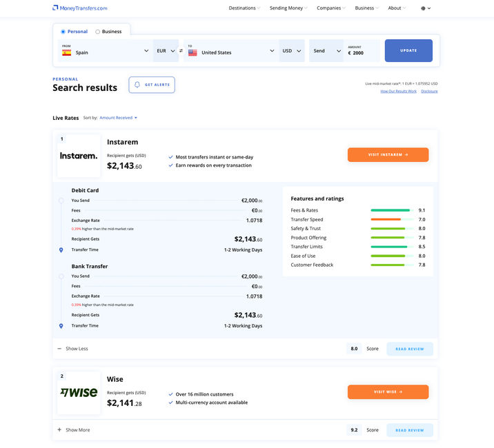Select the Personal radio button

(x=63, y=32)
